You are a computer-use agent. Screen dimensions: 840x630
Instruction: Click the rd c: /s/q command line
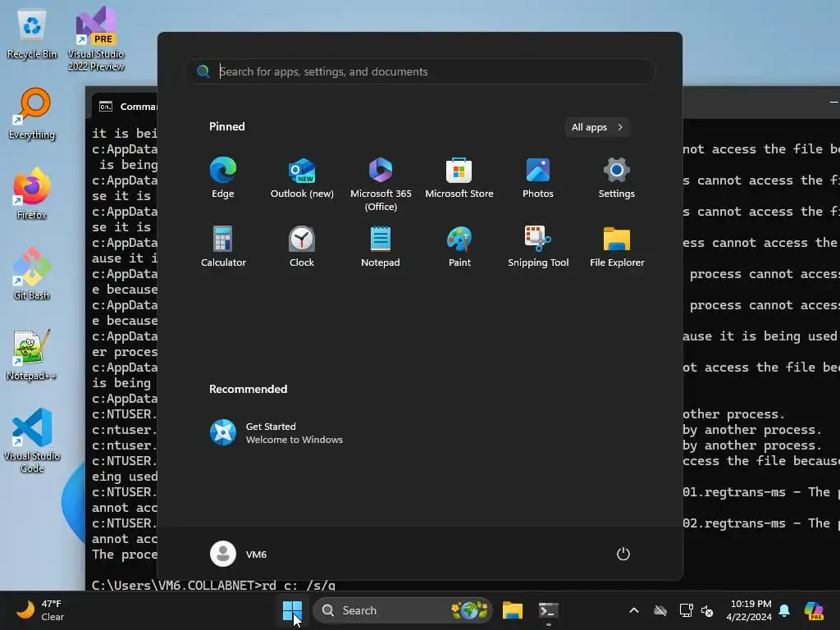coord(213,585)
